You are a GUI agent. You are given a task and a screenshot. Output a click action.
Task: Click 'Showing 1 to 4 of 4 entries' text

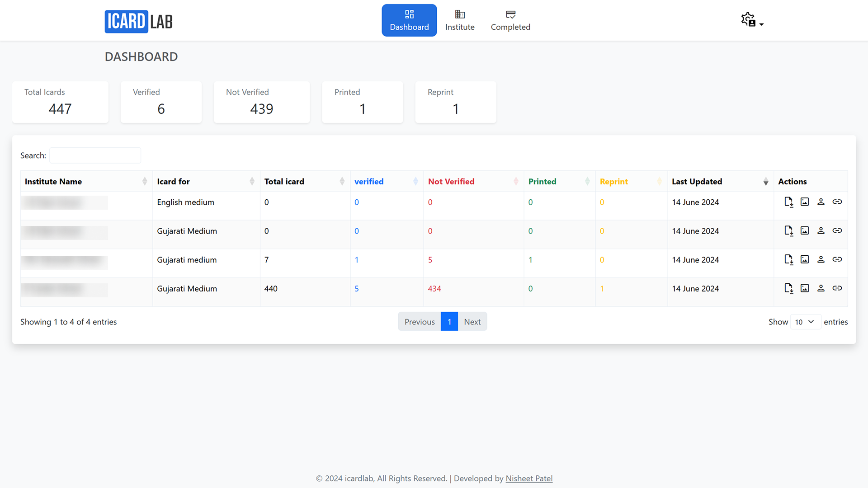pos(68,322)
